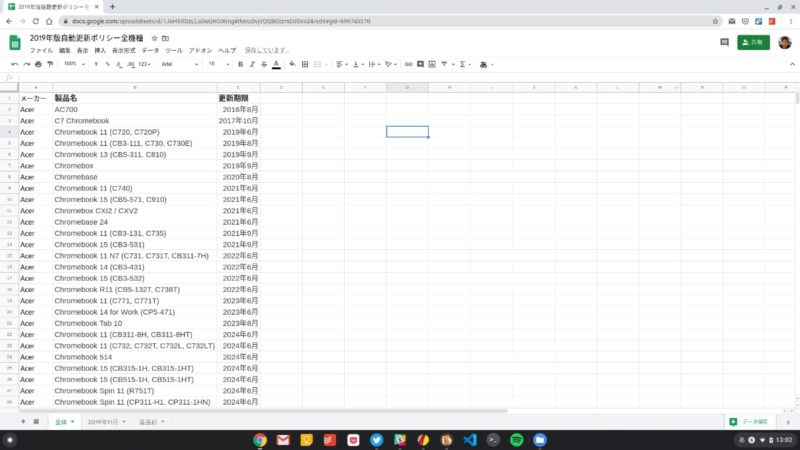
Task: Star this document next to the title
Action: tap(153, 38)
